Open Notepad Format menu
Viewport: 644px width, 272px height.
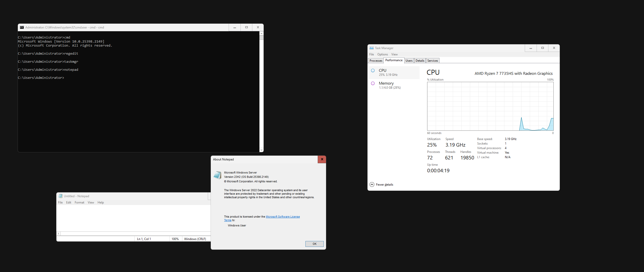point(79,202)
